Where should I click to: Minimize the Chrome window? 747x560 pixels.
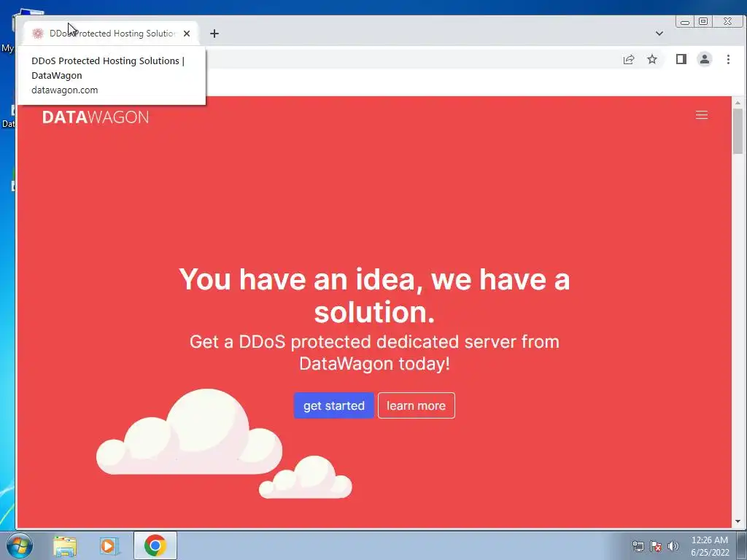click(685, 21)
